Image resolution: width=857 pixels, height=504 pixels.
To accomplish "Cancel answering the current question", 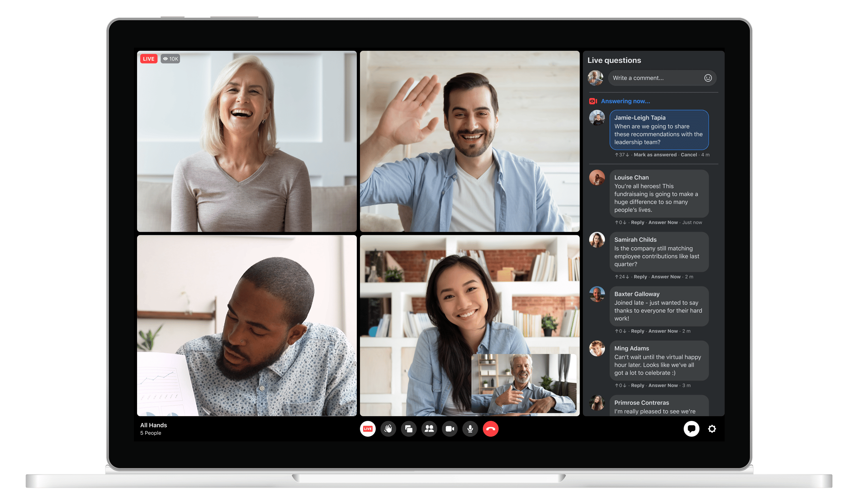I will (x=689, y=155).
